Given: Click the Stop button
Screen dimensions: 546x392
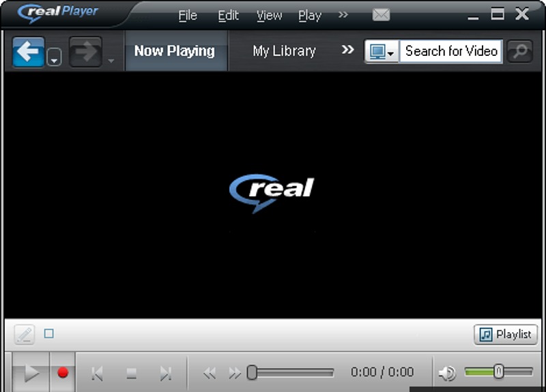Looking at the screenshot, I should coord(131,374).
